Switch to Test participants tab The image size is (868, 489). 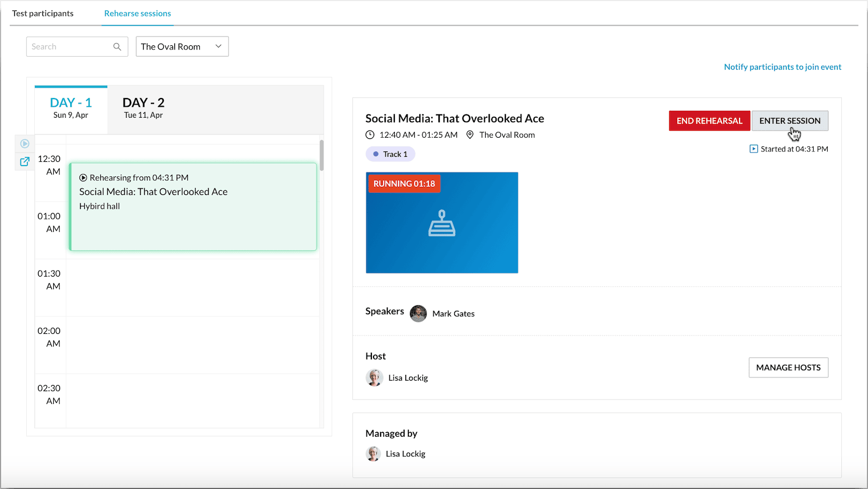(43, 14)
